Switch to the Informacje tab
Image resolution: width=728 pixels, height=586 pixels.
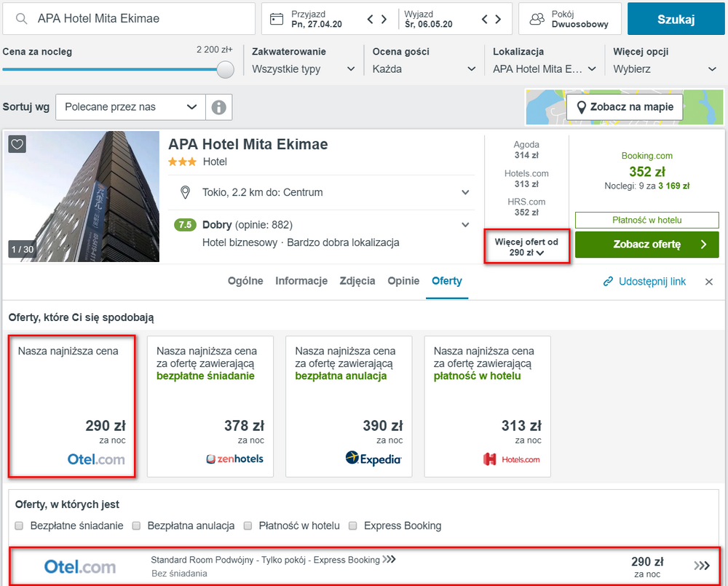click(301, 281)
